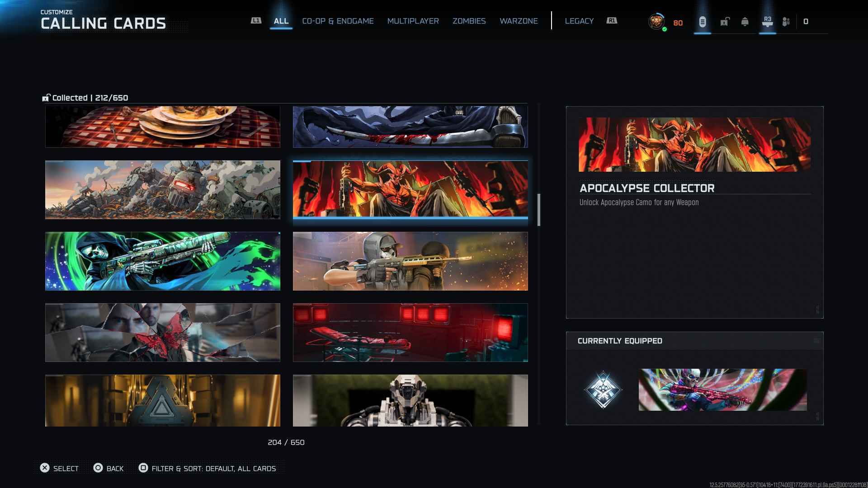Click the equipped diamond emblem icon
This screenshot has height=488, width=868.
point(603,389)
